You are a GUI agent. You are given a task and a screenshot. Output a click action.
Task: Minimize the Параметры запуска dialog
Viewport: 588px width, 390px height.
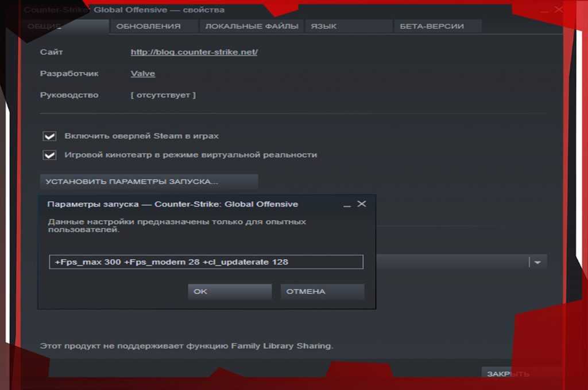click(x=347, y=205)
